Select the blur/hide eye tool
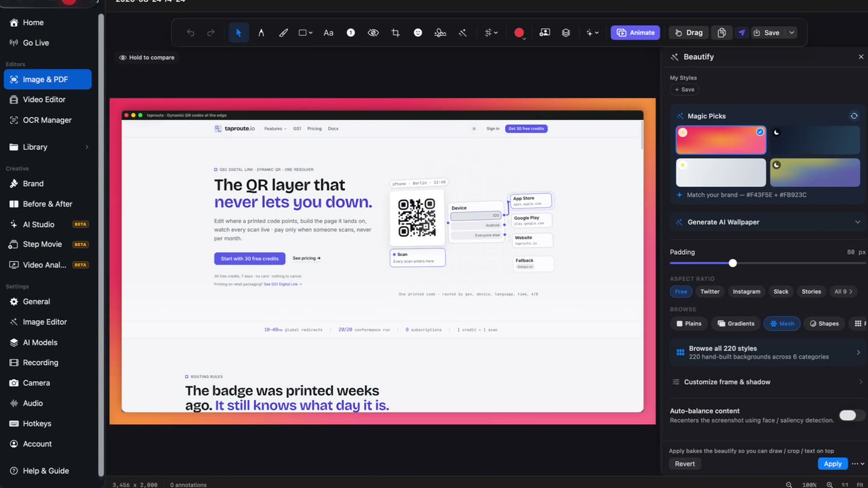Image resolution: width=868 pixels, height=488 pixels. [x=373, y=33]
